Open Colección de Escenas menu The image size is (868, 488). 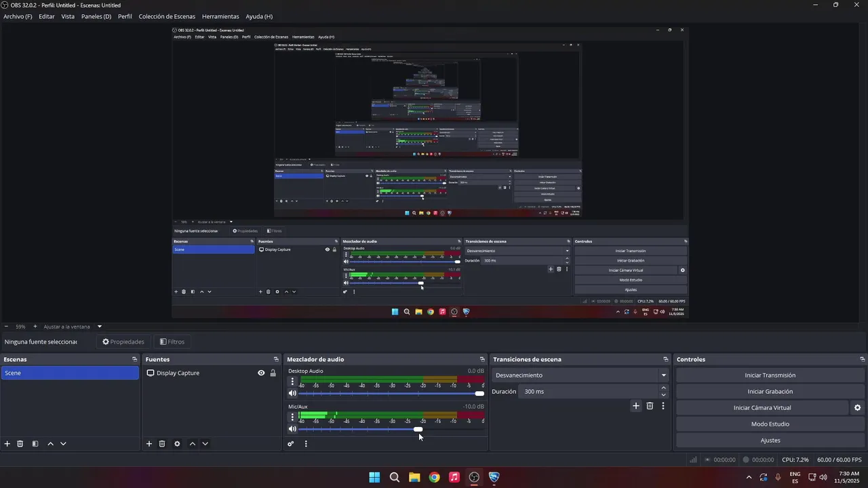[x=167, y=16]
